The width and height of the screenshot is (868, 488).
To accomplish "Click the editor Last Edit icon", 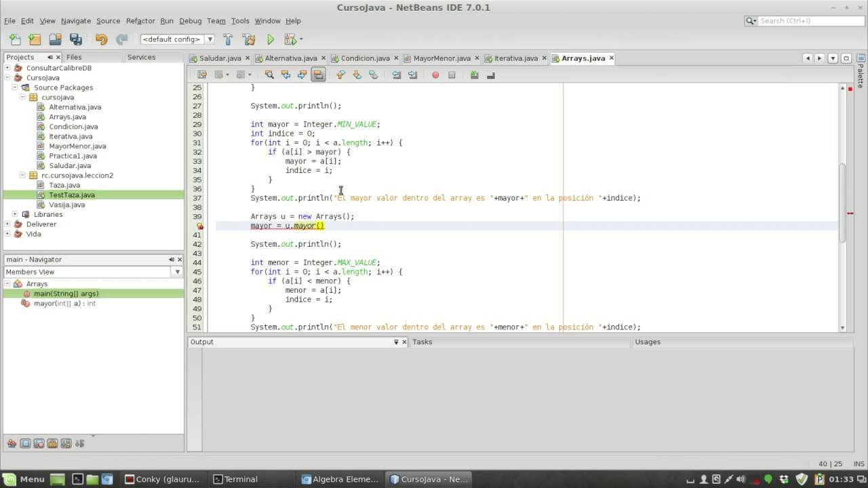I will [202, 75].
